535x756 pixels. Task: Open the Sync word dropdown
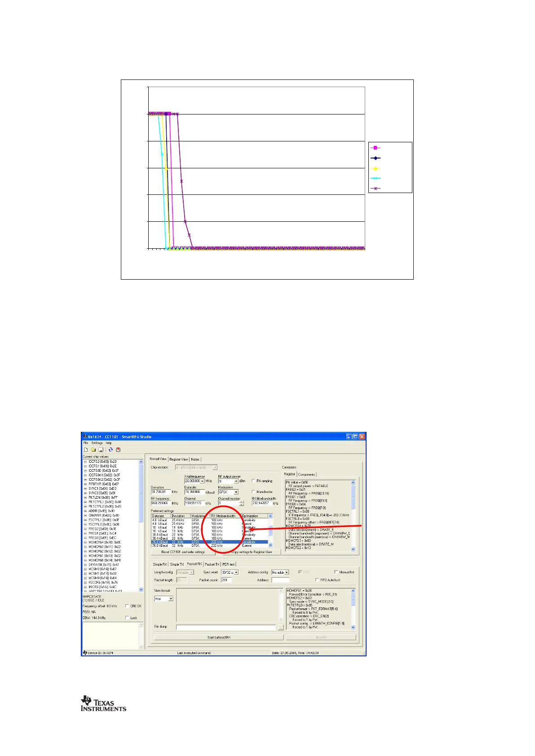pyautogui.click(x=236, y=572)
